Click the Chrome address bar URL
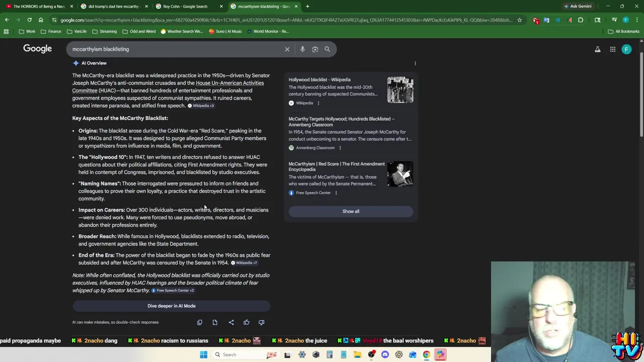The image size is (644, 362). pos(286,20)
